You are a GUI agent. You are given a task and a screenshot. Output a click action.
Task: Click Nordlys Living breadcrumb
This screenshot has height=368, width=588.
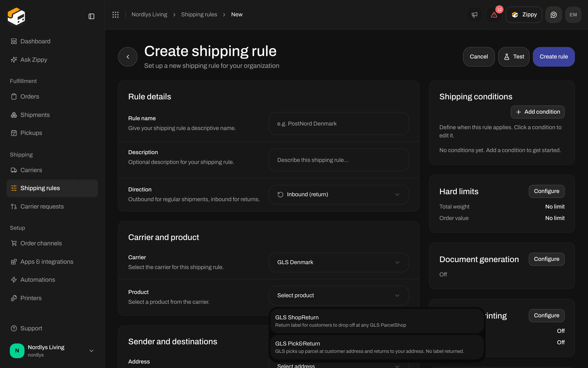149,15
